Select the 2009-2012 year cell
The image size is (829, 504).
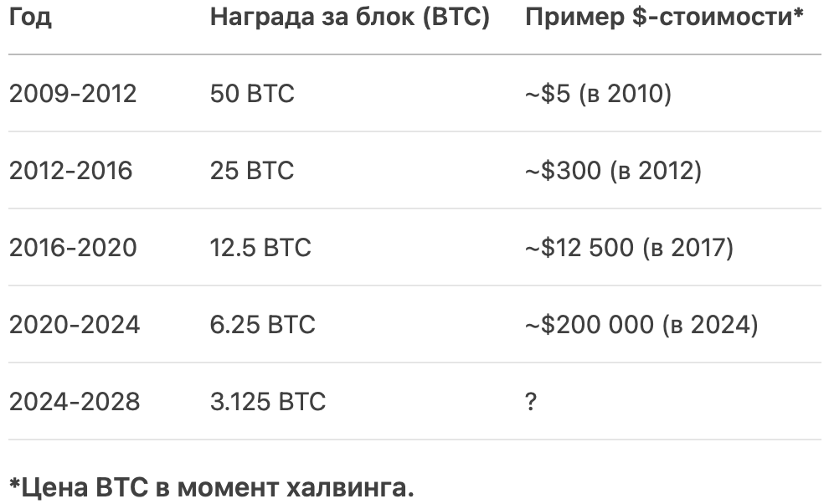point(73,94)
